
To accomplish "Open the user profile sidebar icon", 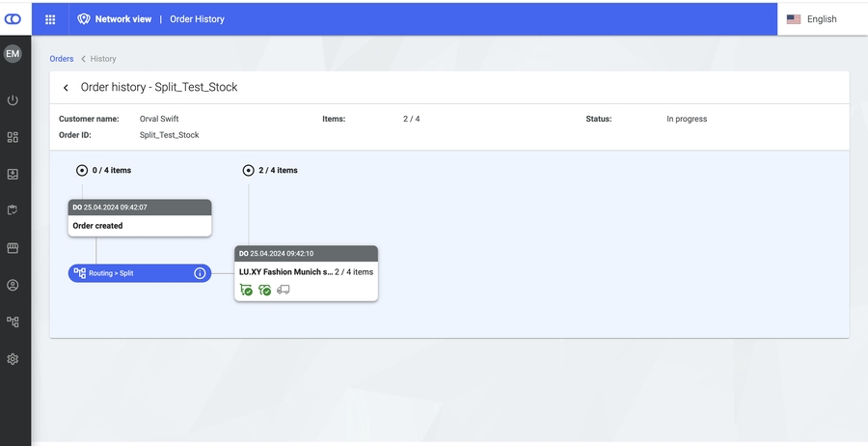I will pos(13,285).
